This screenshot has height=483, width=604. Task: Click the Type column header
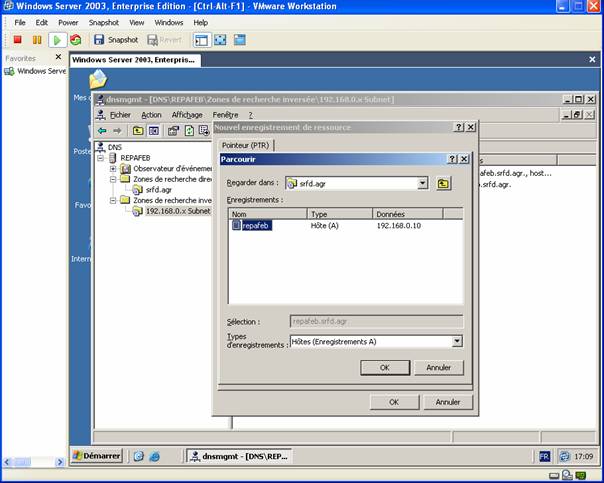point(340,214)
